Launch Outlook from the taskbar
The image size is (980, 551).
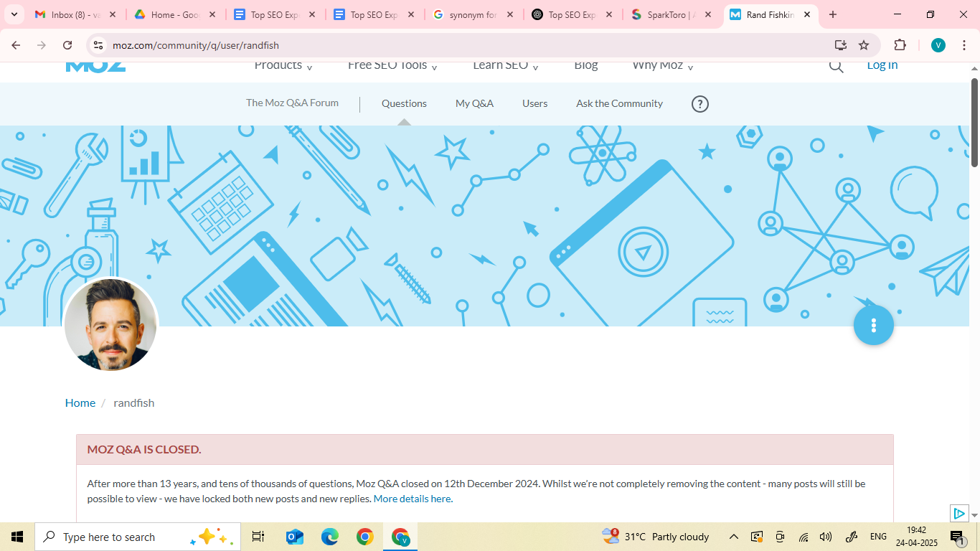[x=295, y=537]
